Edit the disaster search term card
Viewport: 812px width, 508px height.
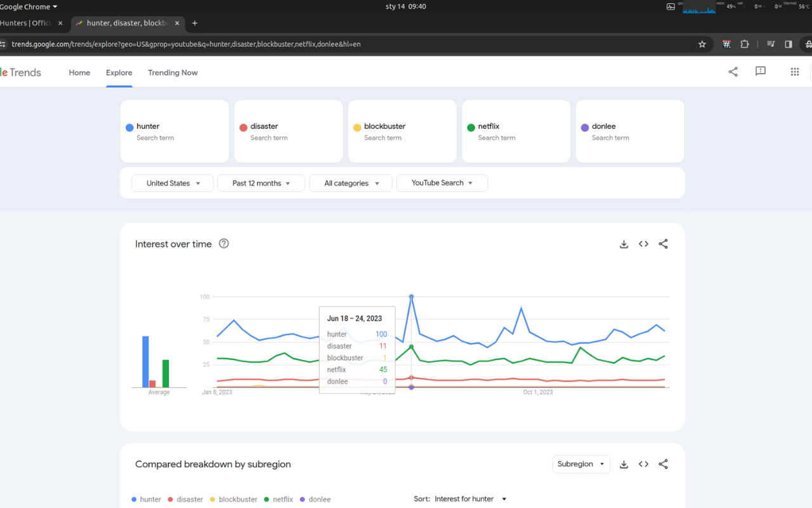[289, 131]
